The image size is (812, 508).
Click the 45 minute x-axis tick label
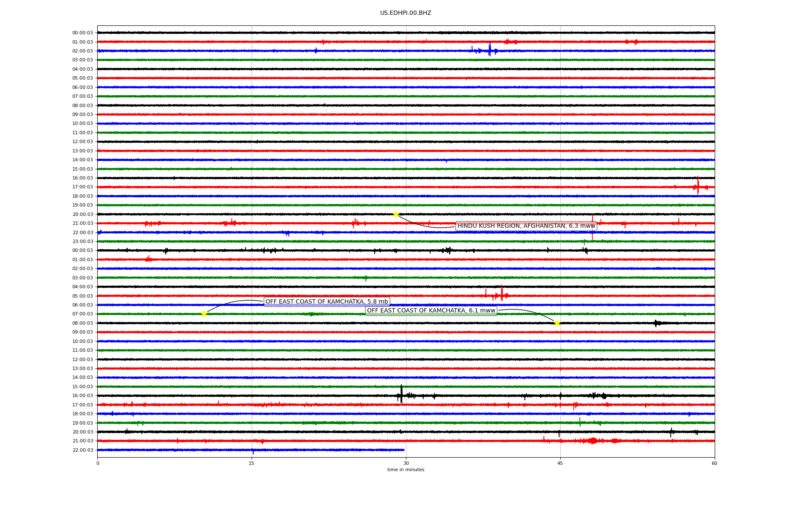[x=560, y=463]
